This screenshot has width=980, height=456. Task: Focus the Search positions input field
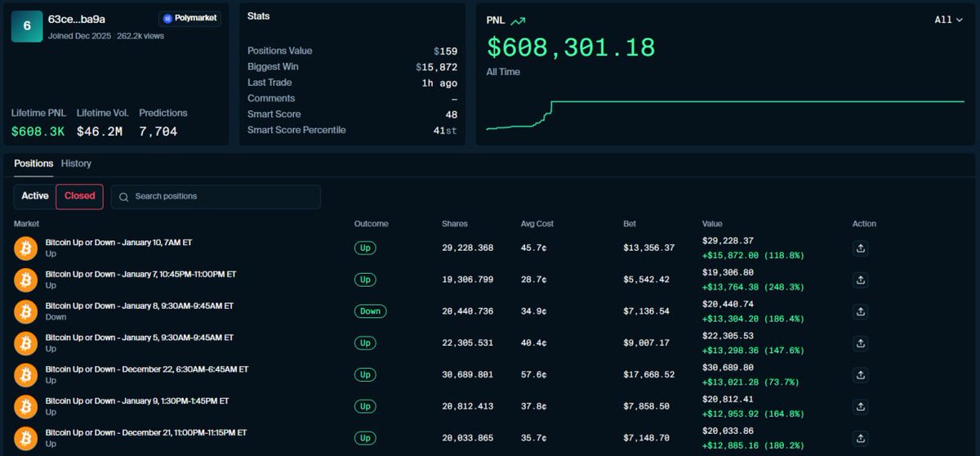(x=216, y=197)
